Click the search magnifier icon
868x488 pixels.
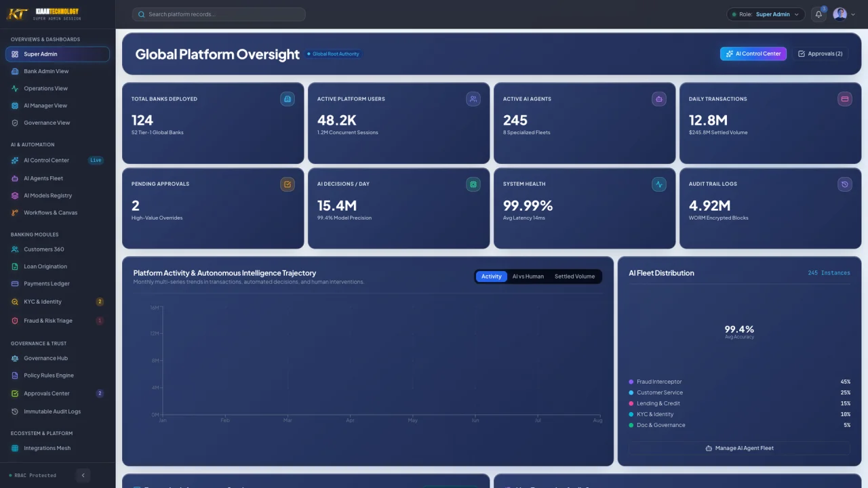[x=142, y=14]
